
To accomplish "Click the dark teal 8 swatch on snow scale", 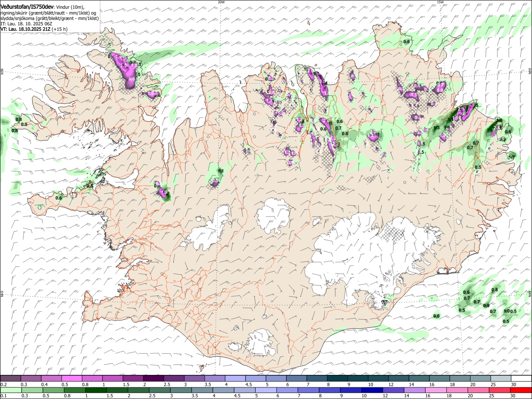I will click(337, 379).
